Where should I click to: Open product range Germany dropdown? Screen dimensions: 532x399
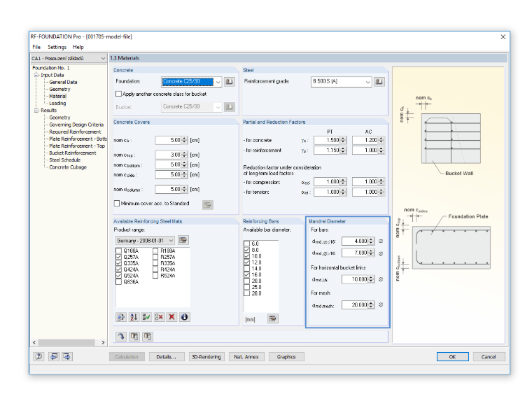pos(171,241)
